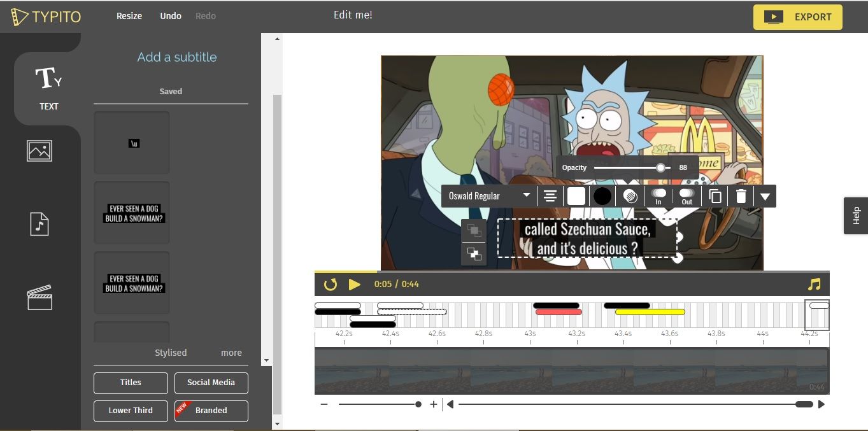Image resolution: width=868 pixels, height=431 pixels.
Task: Select the yellow clip on the timeline
Action: coord(650,312)
